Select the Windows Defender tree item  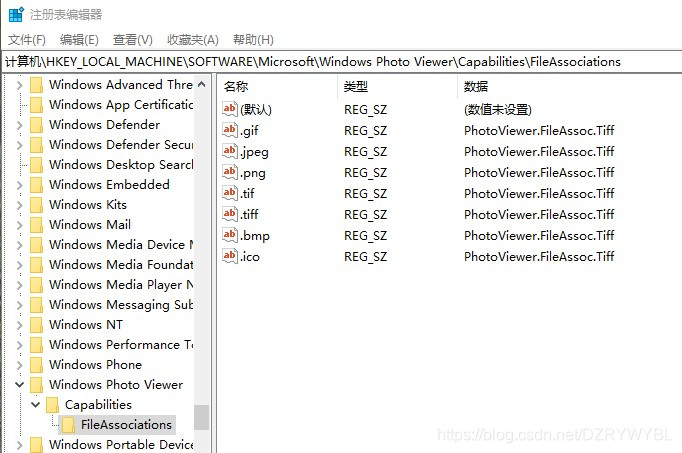point(104,125)
